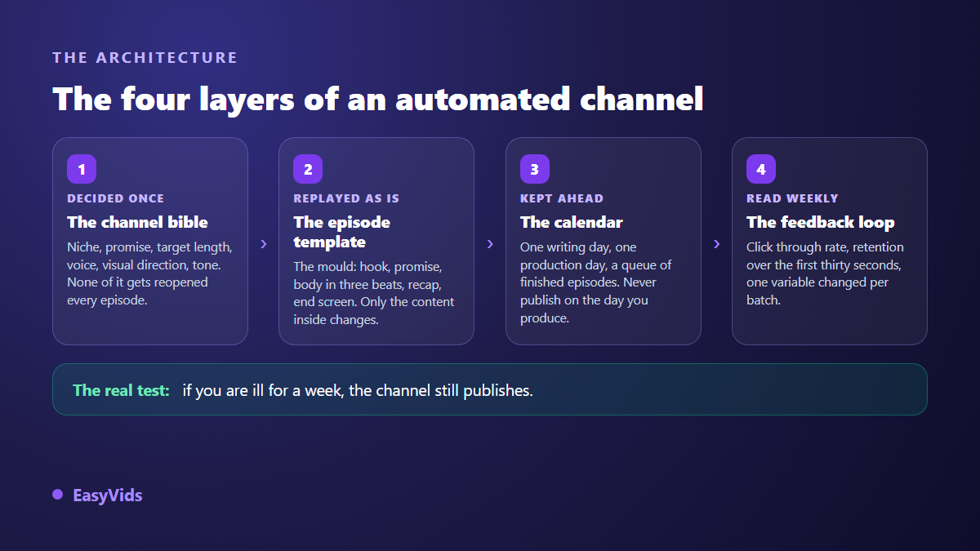Click the chevron after the calendar card
Screen dimensions: 980x551
click(x=716, y=243)
